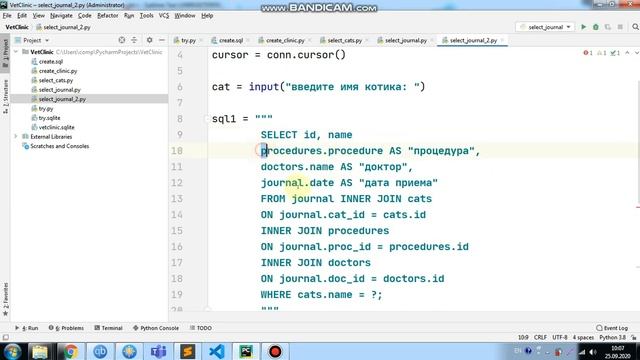Select create.sql in the project tree
640x360 pixels.
pyautogui.click(x=51, y=61)
